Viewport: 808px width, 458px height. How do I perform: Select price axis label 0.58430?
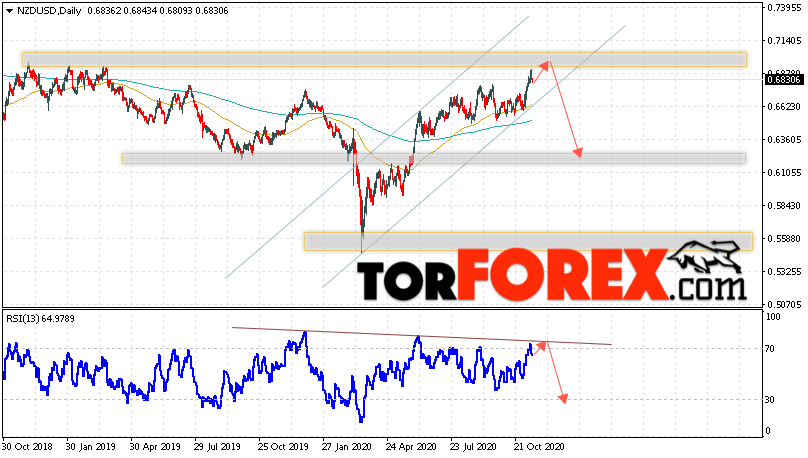784,206
